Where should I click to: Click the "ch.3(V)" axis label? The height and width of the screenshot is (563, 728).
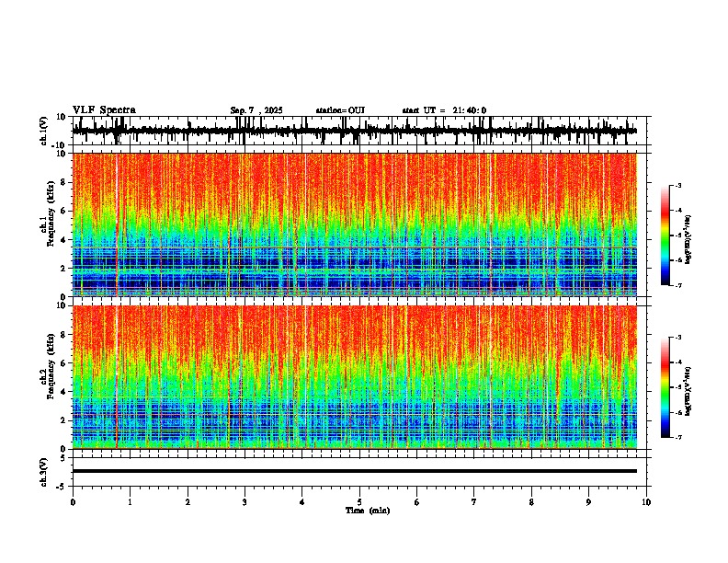point(44,472)
